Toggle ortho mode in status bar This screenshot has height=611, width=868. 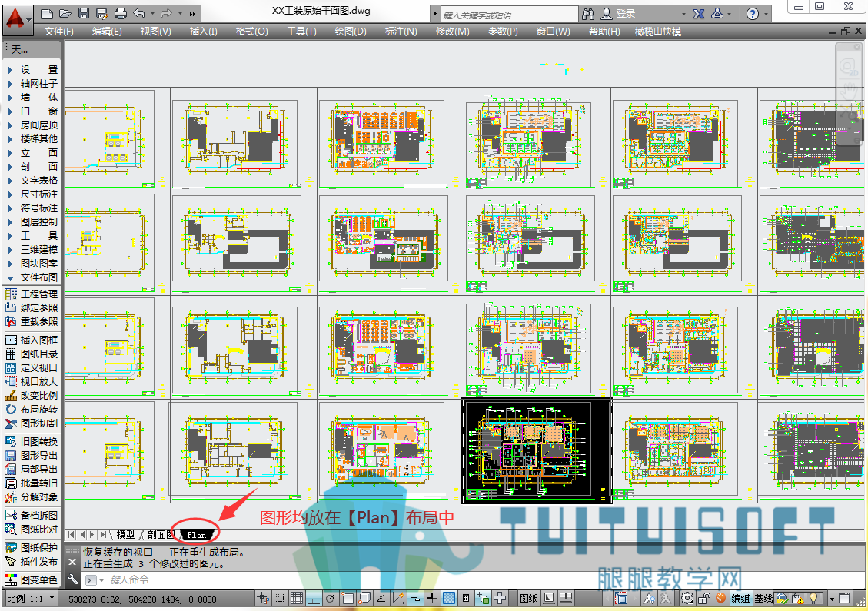pos(314,598)
